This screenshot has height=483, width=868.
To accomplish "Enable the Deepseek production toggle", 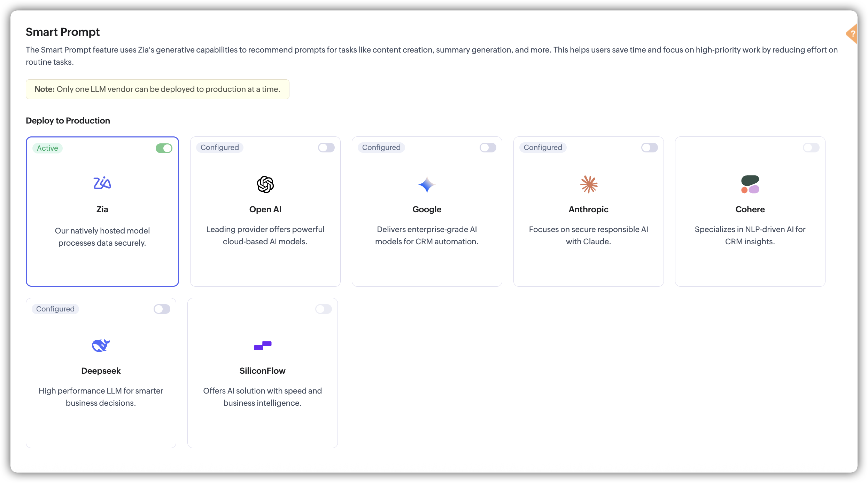I will tap(162, 309).
